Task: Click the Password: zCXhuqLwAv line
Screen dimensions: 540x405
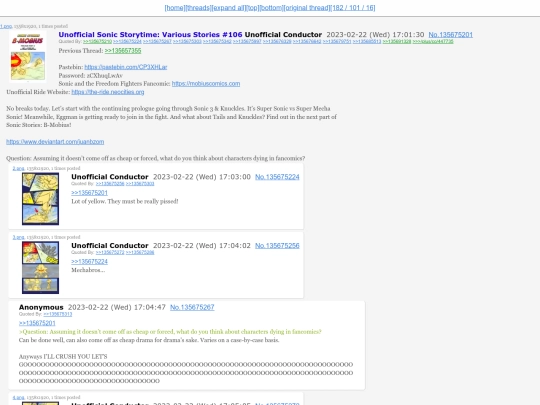Action: tap(91, 75)
